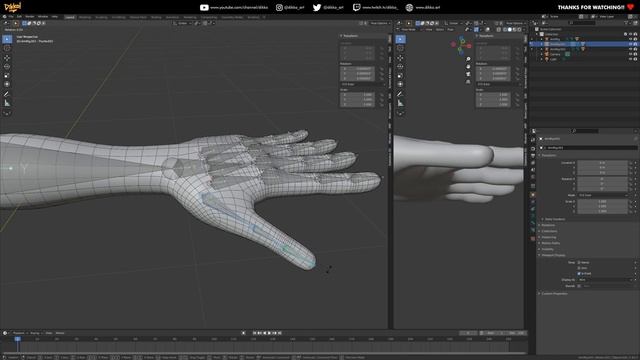
Task: Disable the In Front checkbox
Action: pyautogui.click(x=579, y=273)
